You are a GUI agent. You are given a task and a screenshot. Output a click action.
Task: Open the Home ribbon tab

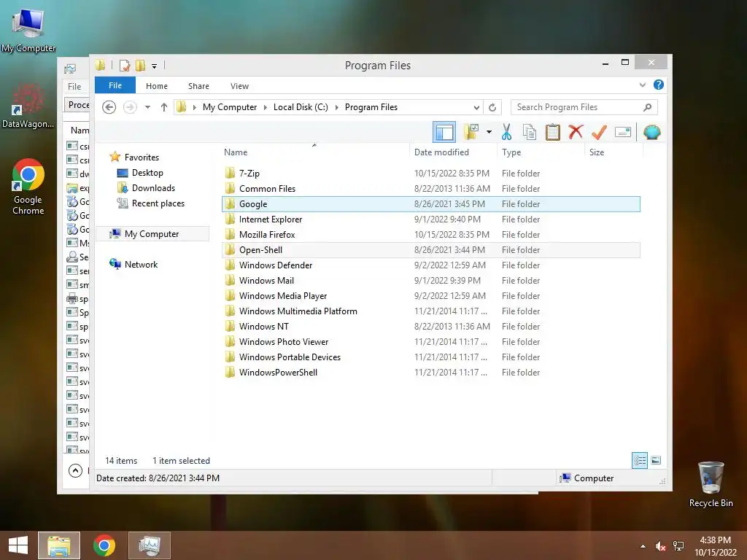(157, 86)
